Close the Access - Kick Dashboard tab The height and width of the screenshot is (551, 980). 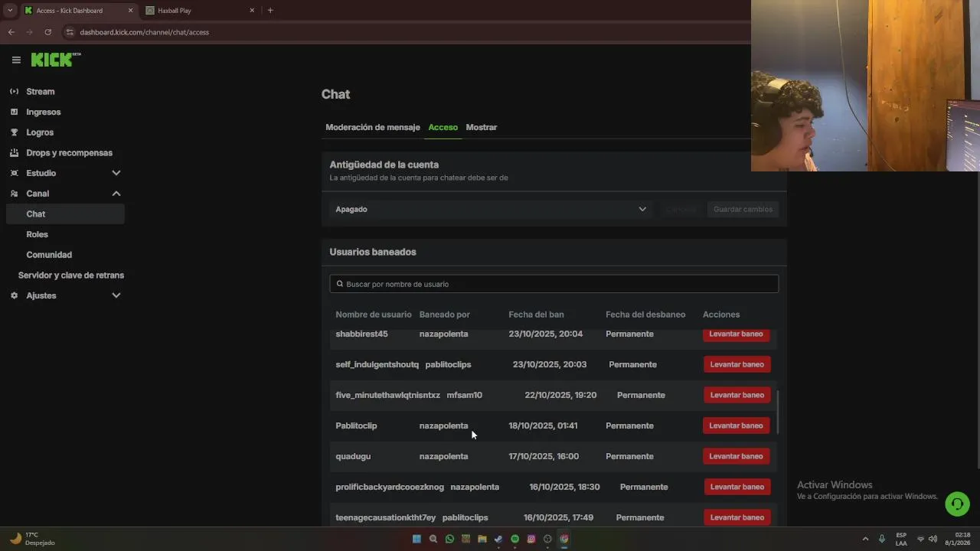click(130, 11)
